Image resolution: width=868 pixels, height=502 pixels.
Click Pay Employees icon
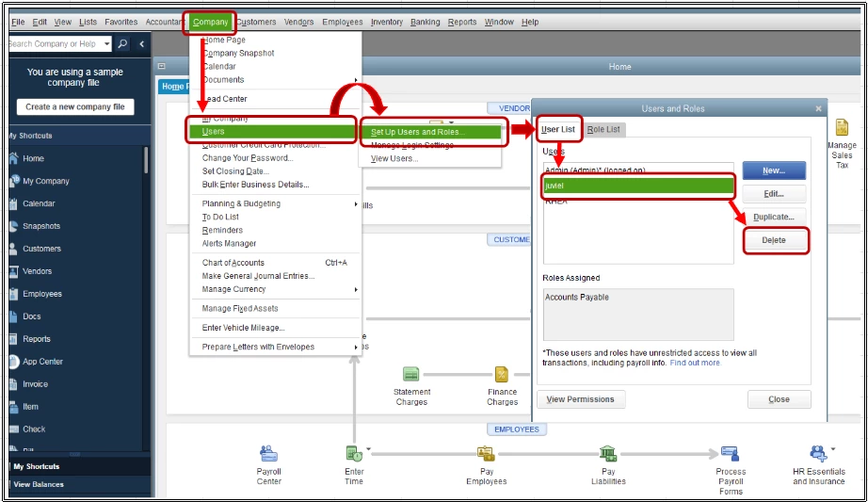[x=486, y=454]
